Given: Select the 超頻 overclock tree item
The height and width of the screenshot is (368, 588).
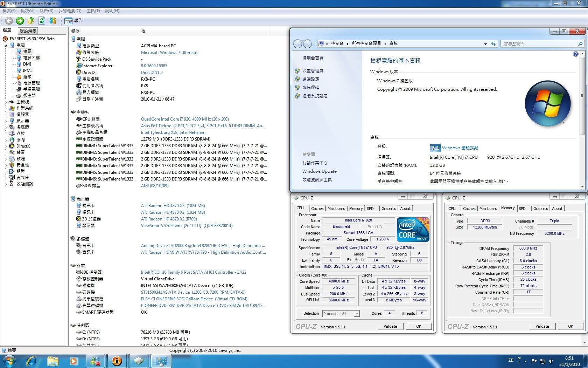Looking at the screenshot, I should (27, 76).
